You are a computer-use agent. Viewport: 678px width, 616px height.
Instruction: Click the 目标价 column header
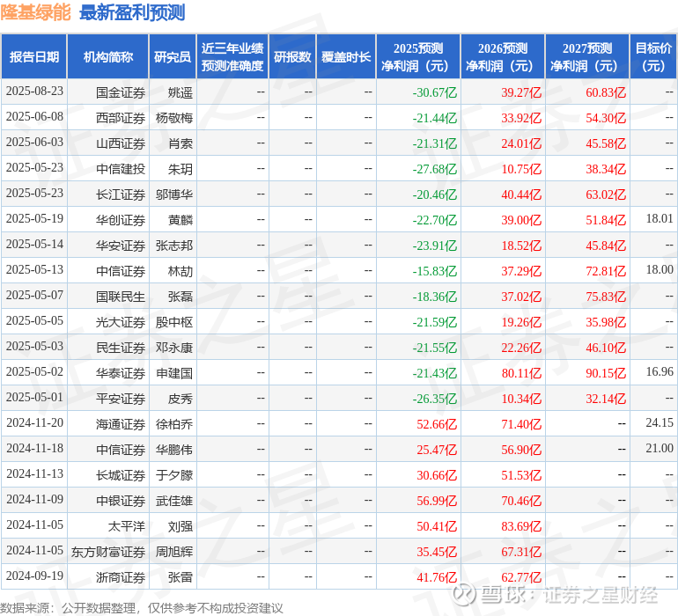(653, 56)
